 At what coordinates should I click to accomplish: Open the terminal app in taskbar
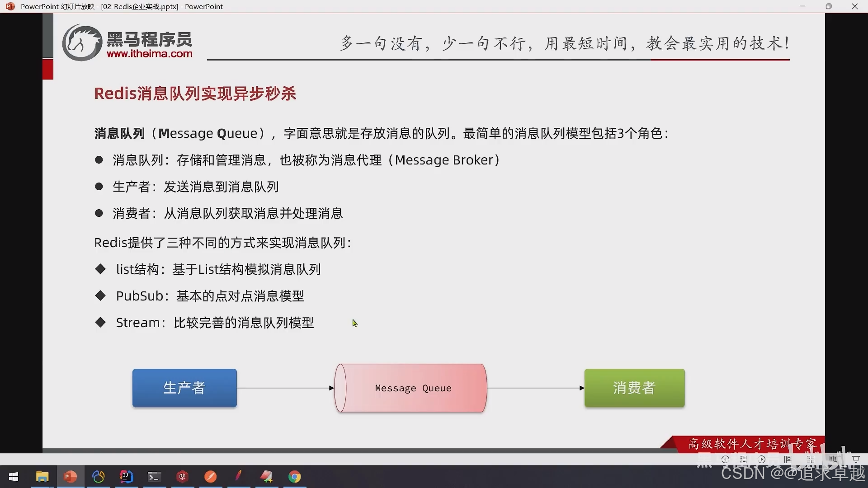[x=154, y=477]
